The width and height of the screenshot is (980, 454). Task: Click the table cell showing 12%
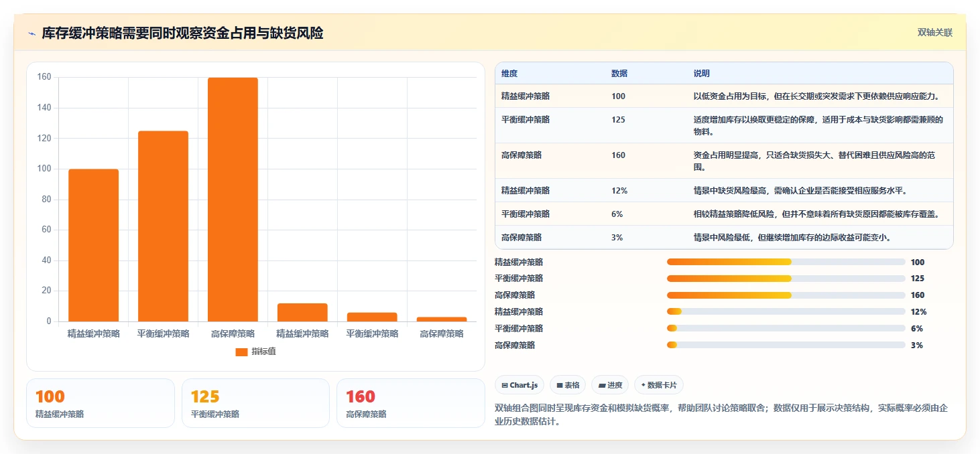pos(619,190)
